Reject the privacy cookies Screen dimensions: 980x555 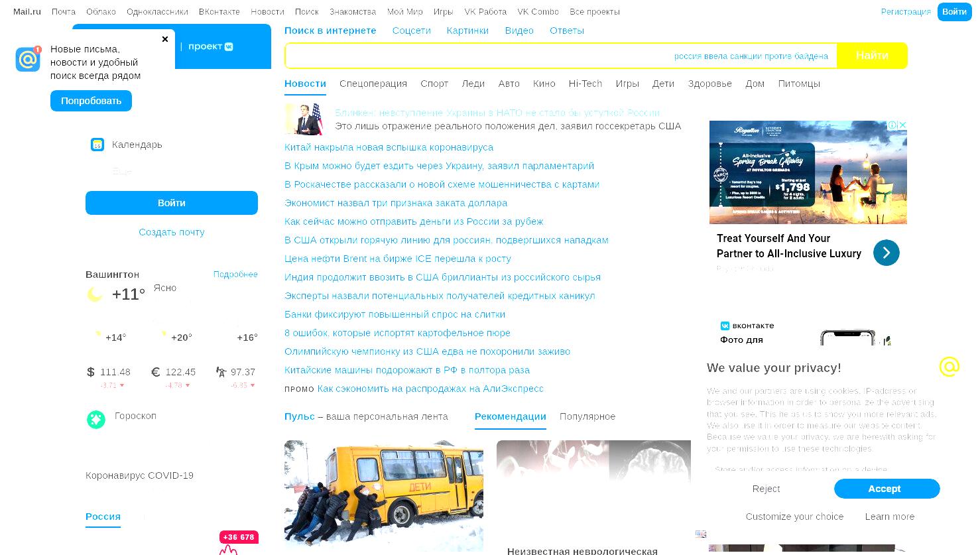coord(766,489)
